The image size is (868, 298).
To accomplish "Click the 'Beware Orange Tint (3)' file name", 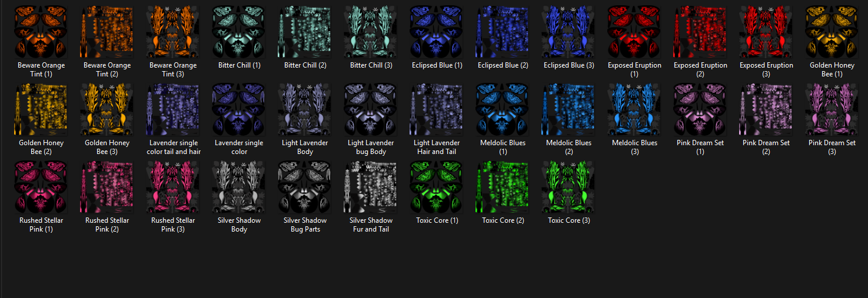I will tap(173, 69).
